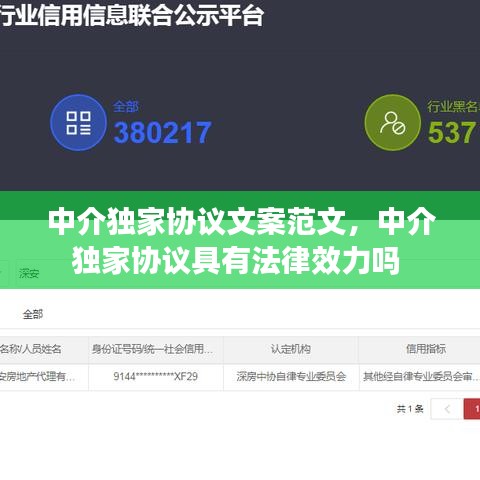The width and height of the screenshot is (480, 480).
Task: Click the 认定机构 column header
Action: click(x=291, y=349)
